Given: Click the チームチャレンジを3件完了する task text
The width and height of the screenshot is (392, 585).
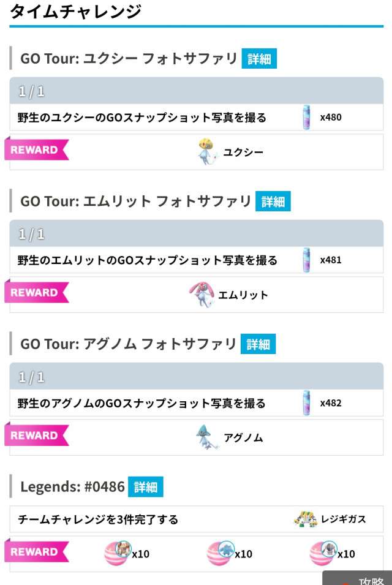Looking at the screenshot, I should pyautogui.click(x=98, y=519).
